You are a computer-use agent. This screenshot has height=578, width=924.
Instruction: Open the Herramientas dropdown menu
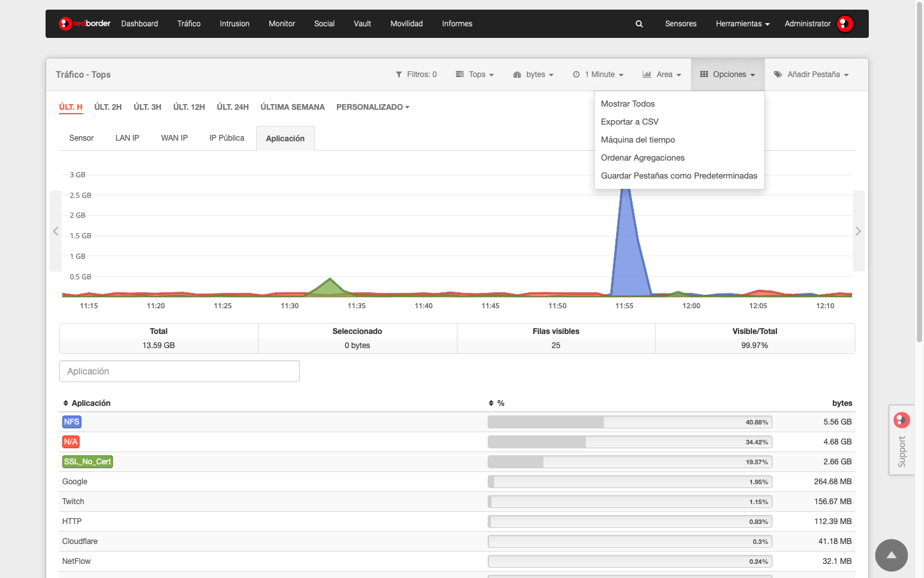tap(742, 24)
